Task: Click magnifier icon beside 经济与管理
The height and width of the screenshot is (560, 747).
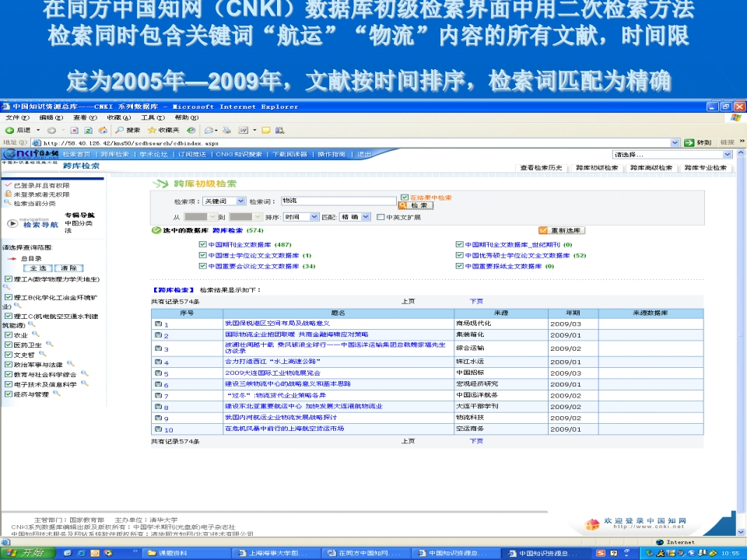Action: 56,394
